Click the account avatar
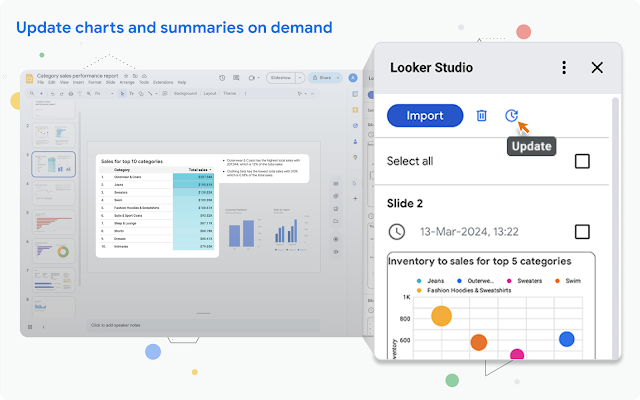640x400 pixels. click(353, 78)
